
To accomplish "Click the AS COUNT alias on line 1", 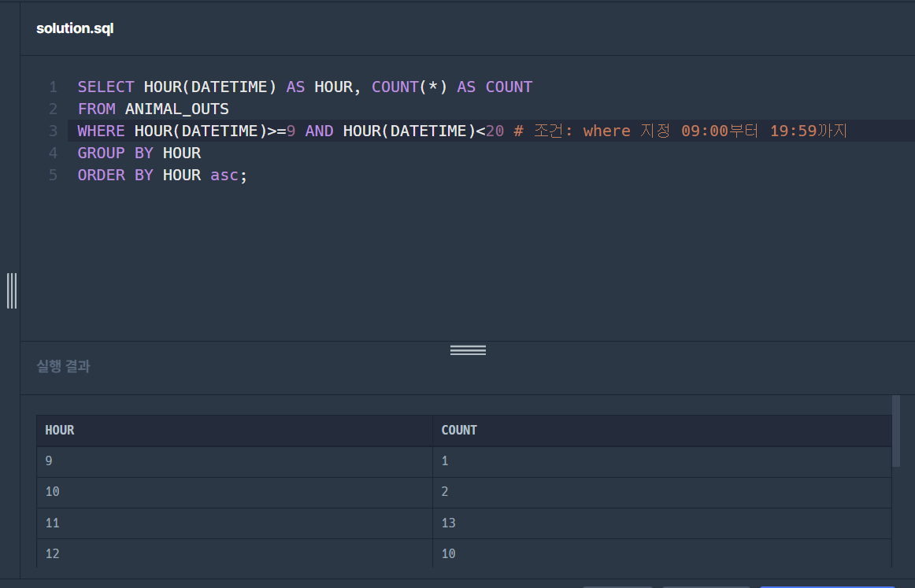I will click(495, 87).
